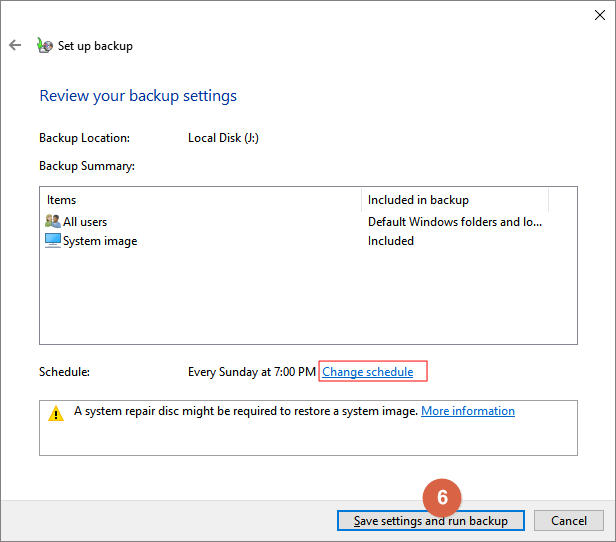Screen dimensions: 616x542
Task: Click the yellow warning triangle icon
Action: (56, 413)
